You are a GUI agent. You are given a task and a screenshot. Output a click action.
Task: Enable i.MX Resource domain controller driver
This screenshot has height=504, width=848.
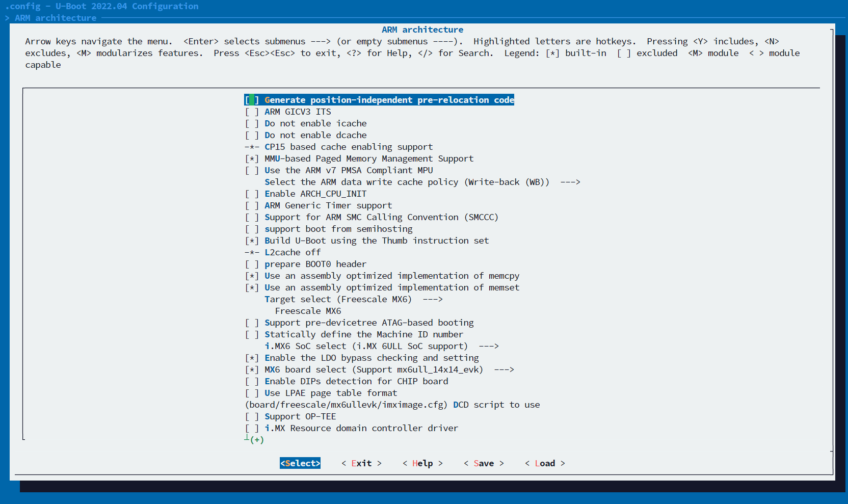point(352,428)
